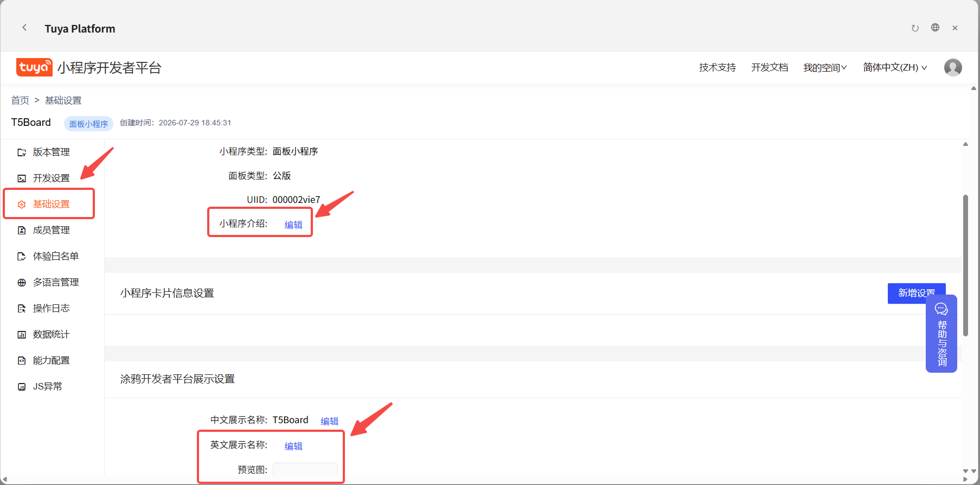This screenshot has height=485, width=980.
Task: Expand the 我的空间 dropdown
Action: (825, 68)
